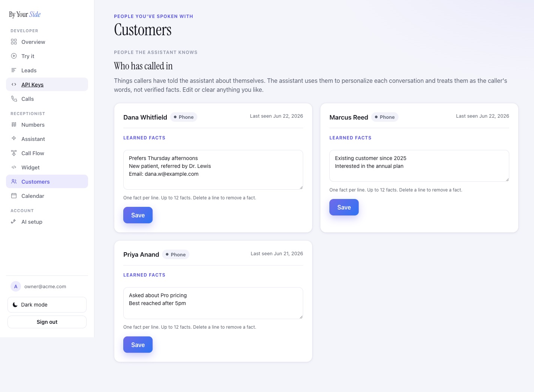Screen dimensions: 534x392
Task: Click the Calls phone icon
Action: [x=14, y=99]
